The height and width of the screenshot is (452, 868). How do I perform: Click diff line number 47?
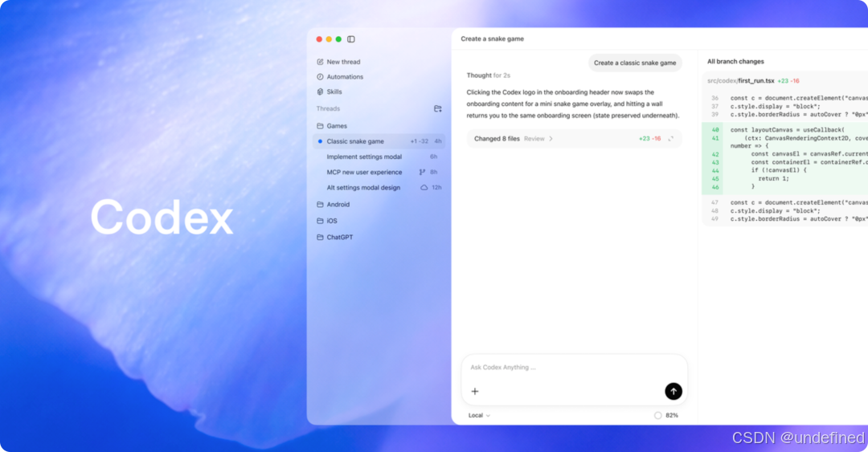pyautogui.click(x=714, y=203)
